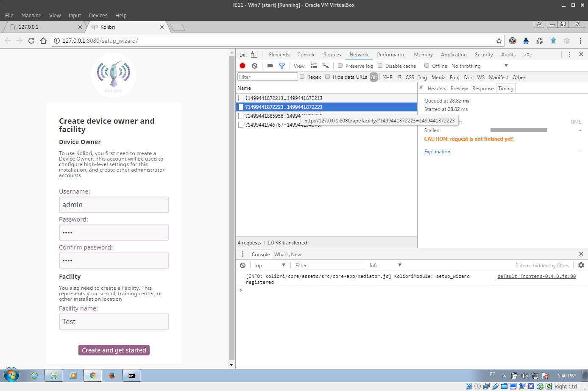Clear the network log
The image size is (588, 391).
tap(254, 66)
